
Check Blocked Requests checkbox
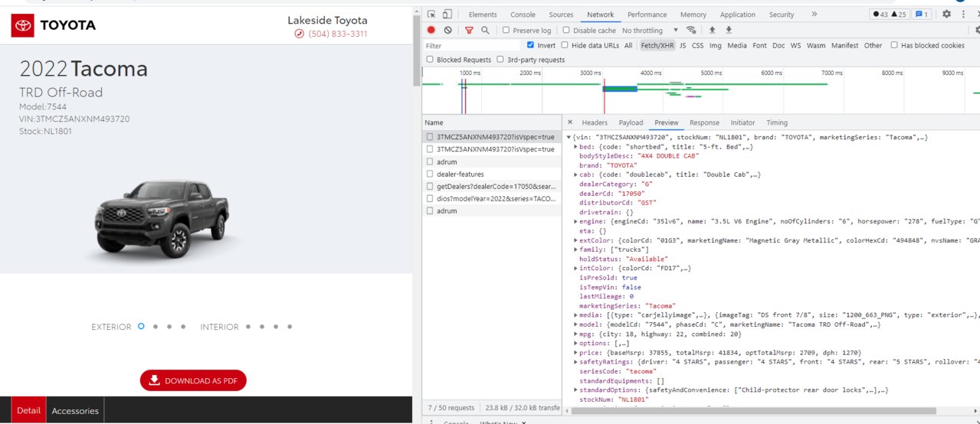(x=430, y=60)
